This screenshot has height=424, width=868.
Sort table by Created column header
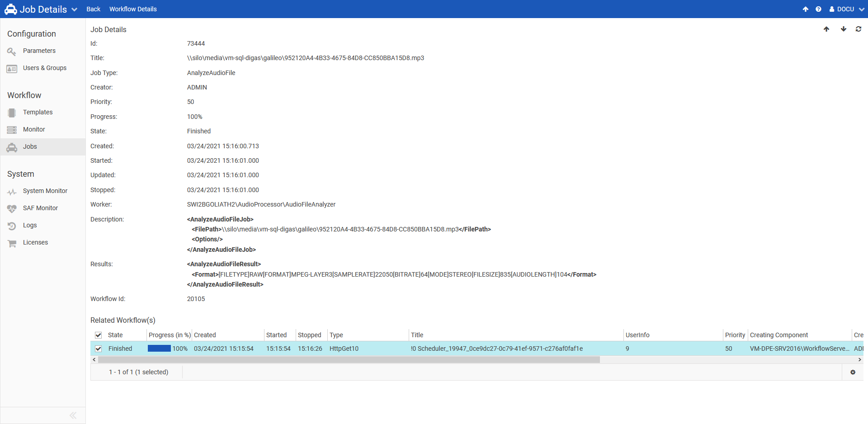pyautogui.click(x=205, y=335)
